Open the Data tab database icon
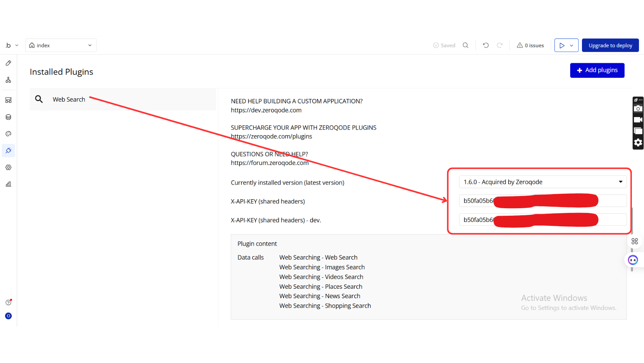Image resolution: width=644 pixels, height=363 pixels. 8,117
